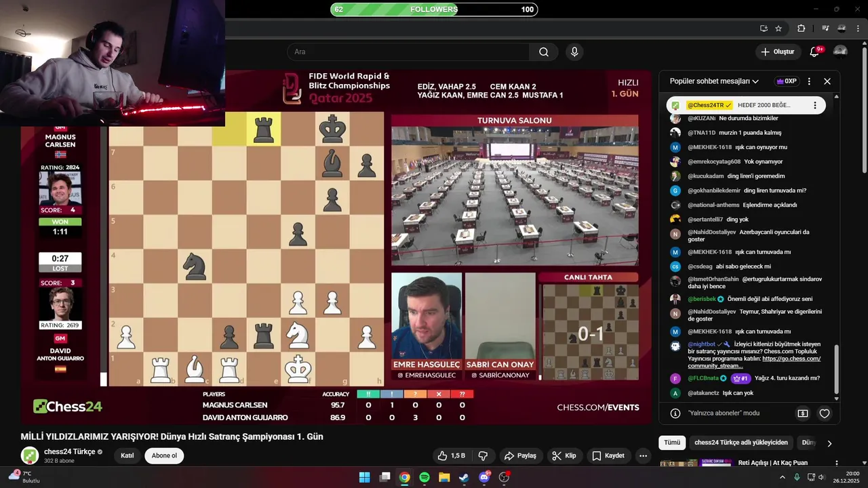This screenshot has width=868, height=488.
Task: Expand the Popüler sohbet mesajları dropdown
Action: (714, 81)
